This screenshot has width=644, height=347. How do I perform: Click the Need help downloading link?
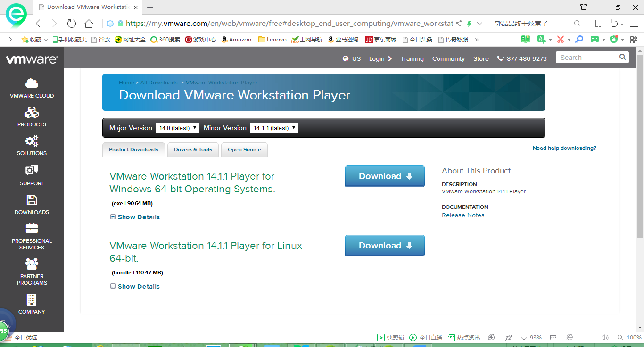tap(564, 148)
